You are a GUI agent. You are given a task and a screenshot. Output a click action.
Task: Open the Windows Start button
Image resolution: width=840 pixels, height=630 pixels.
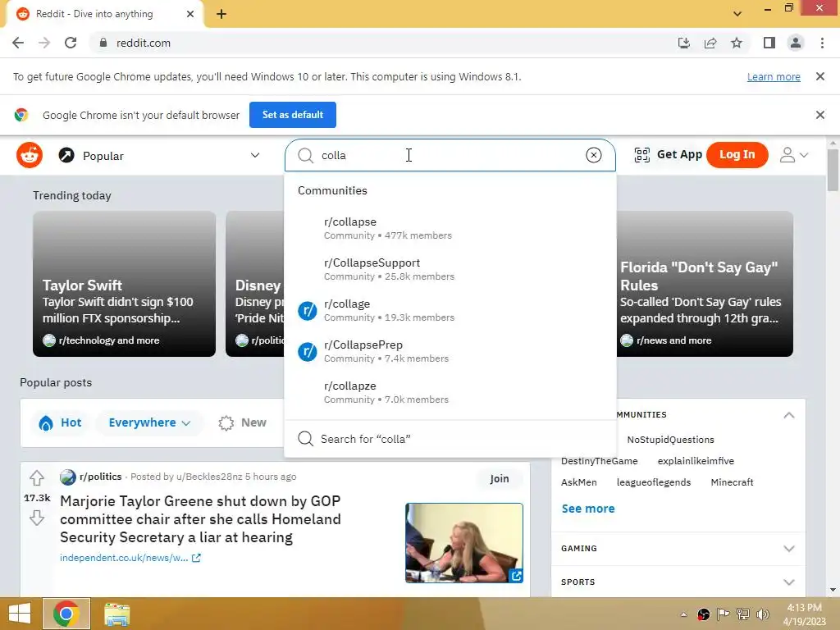(x=20, y=614)
